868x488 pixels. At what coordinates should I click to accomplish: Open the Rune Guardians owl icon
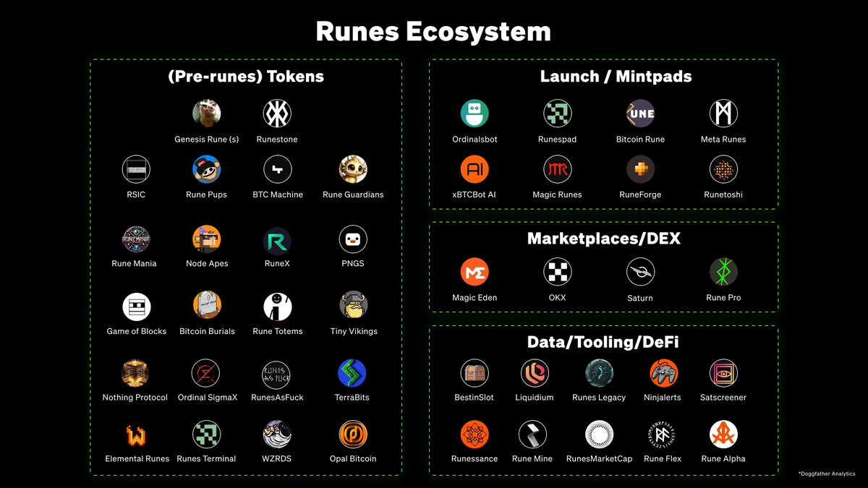point(353,169)
